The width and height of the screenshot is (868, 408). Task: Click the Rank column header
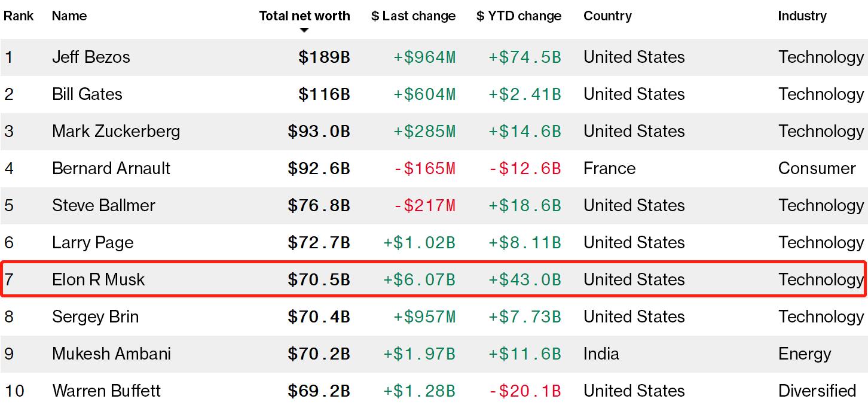19,16
